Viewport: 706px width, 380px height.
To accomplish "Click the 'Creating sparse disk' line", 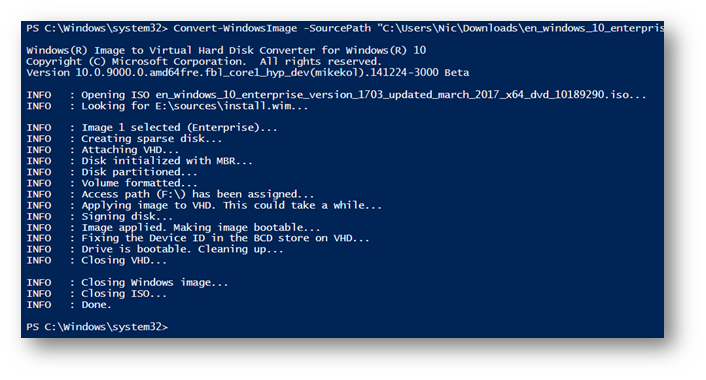I will 124,139.
